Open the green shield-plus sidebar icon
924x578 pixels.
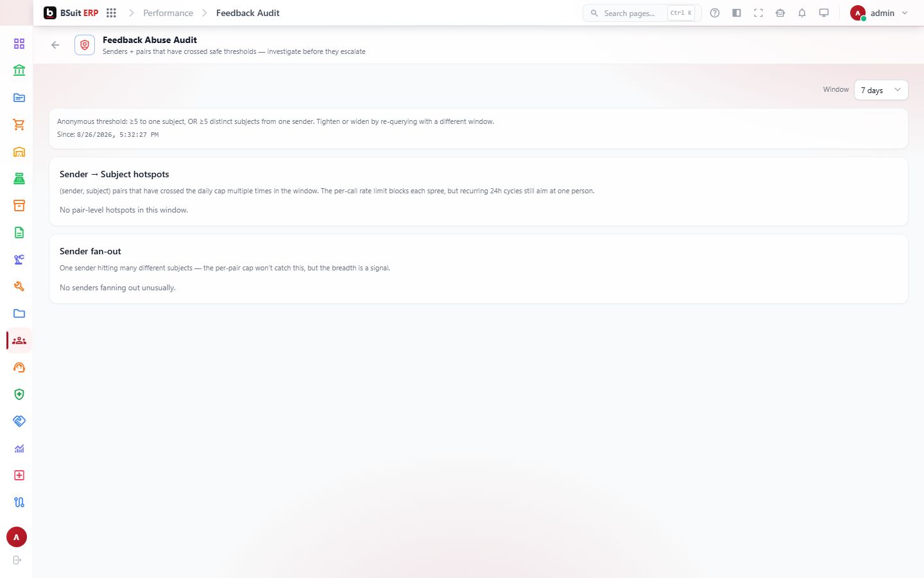(x=19, y=394)
